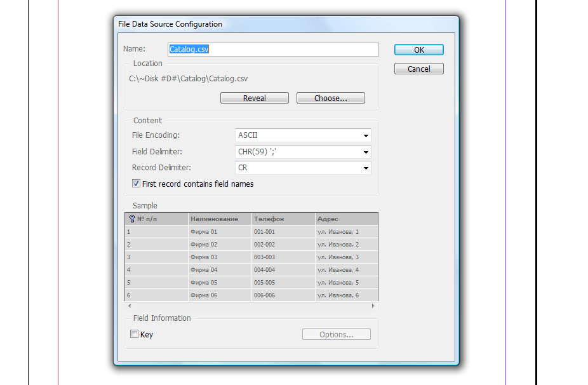
Task: Click address cell ул. Иванова, 5
Action: pos(347,283)
